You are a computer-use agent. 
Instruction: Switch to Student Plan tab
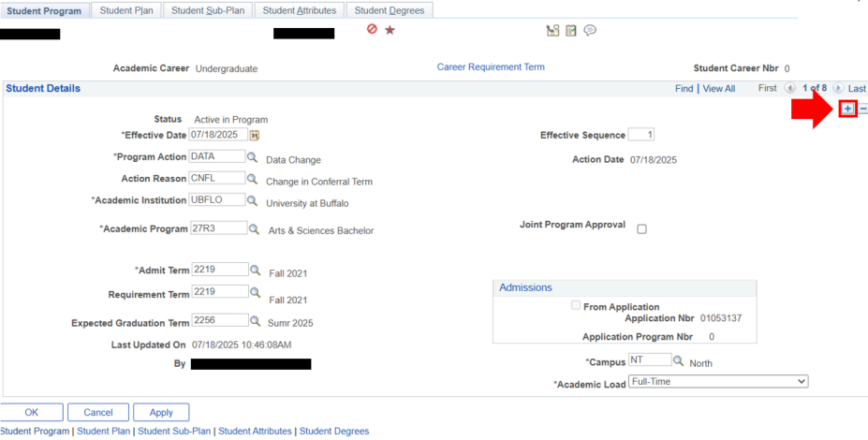click(x=126, y=10)
